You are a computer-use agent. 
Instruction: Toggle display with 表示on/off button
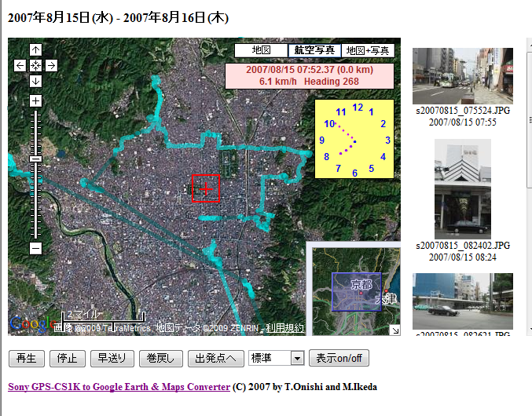pyautogui.click(x=339, y=359)
